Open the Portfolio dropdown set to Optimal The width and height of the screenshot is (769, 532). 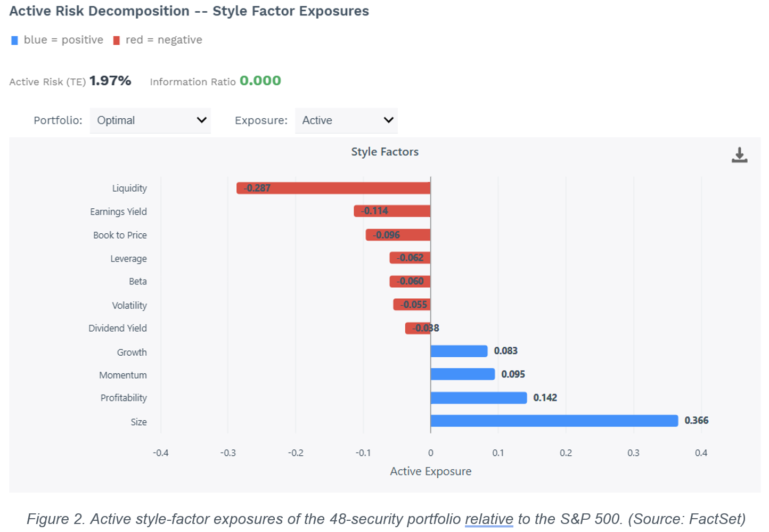coord(150,120)
